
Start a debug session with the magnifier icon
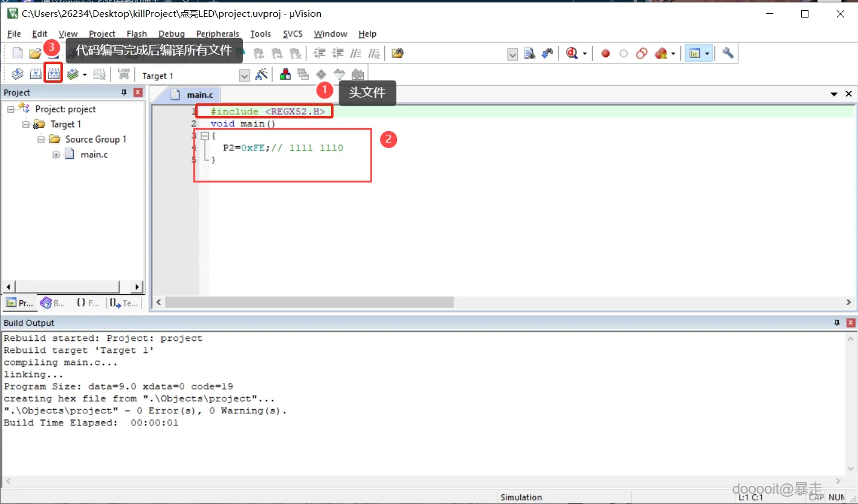[x=572, y=53]
